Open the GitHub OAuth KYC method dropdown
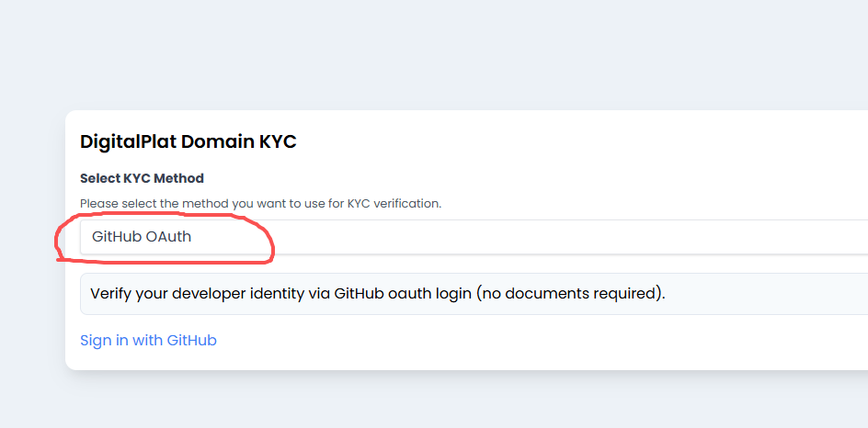 pyautogui.click(x=474, y=237)
